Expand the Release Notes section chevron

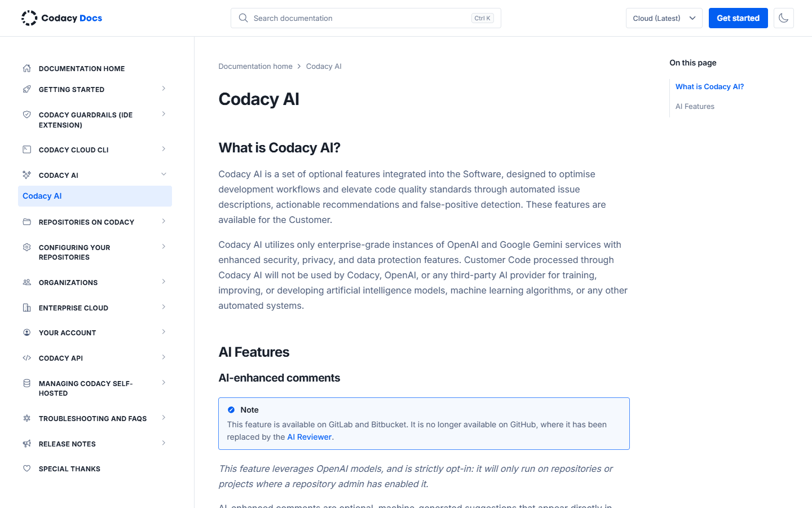point(164,443)
